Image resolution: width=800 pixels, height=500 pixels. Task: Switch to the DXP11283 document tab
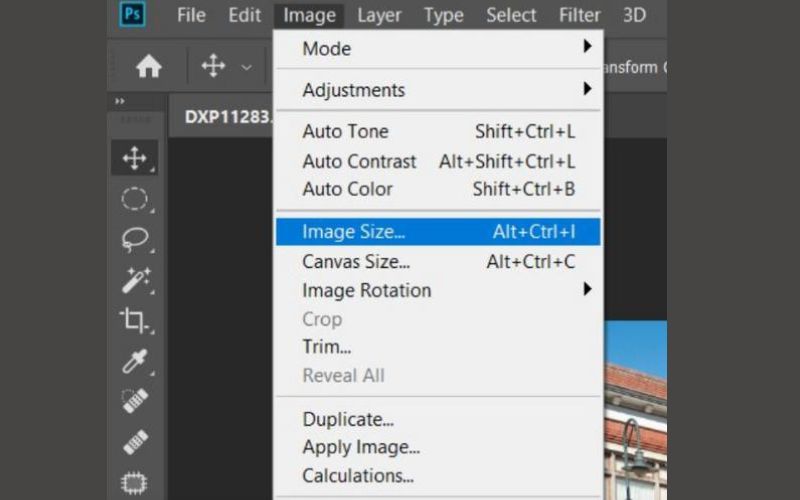click(228, 117)
